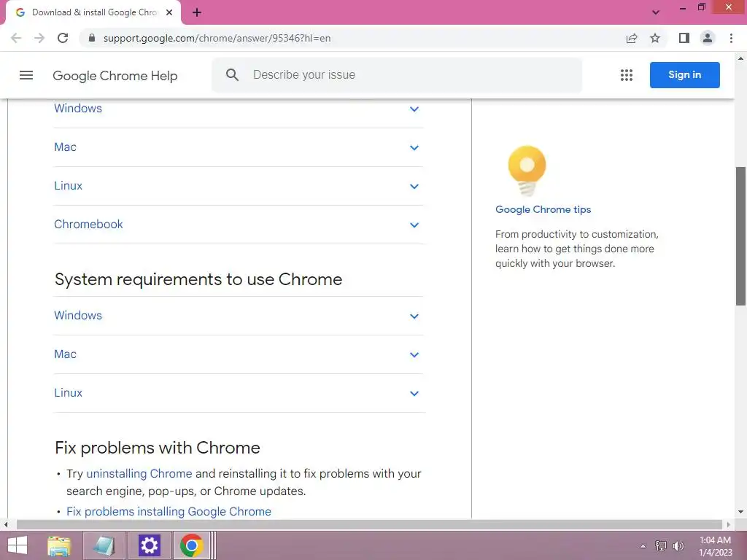747x560 pixels.
Task: Expand the install Mac section chevron
Action: (x=414, y=147)
